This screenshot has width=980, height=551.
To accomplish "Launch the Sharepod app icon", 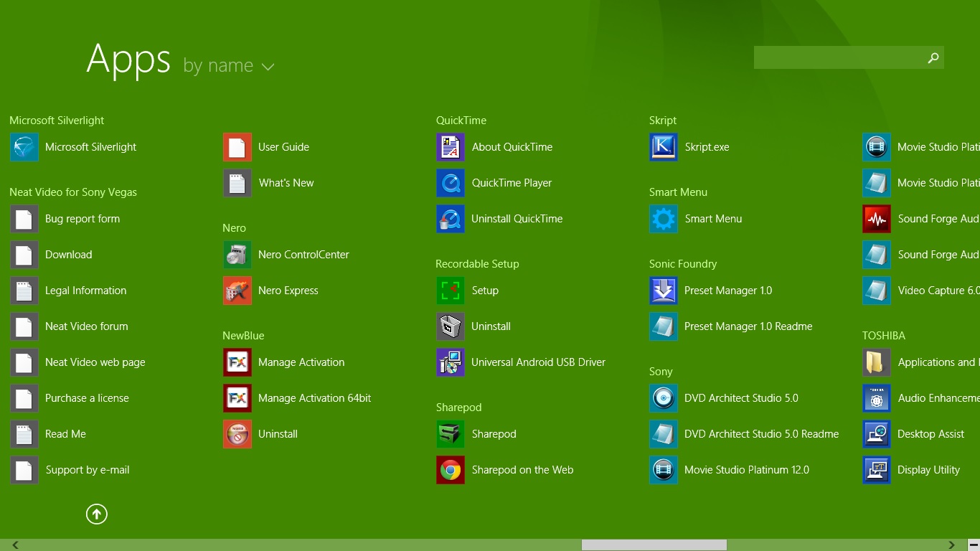I will click(451, 434).
